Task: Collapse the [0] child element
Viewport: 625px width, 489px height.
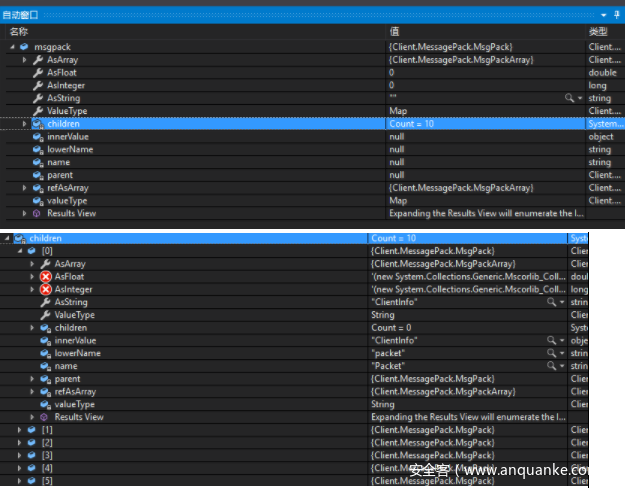Action: (21, 250)
